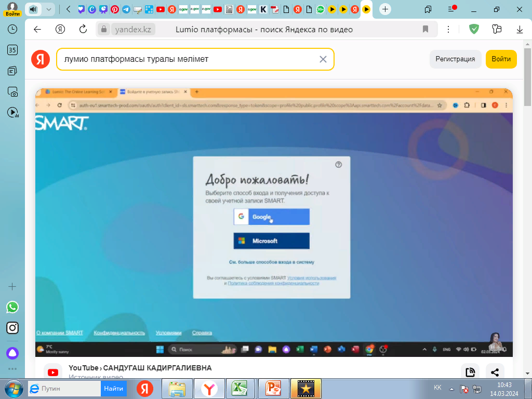This screenshot has height=399, width=532.
Task: Open the video editor star taskbar icon
Action: [305, 389]
